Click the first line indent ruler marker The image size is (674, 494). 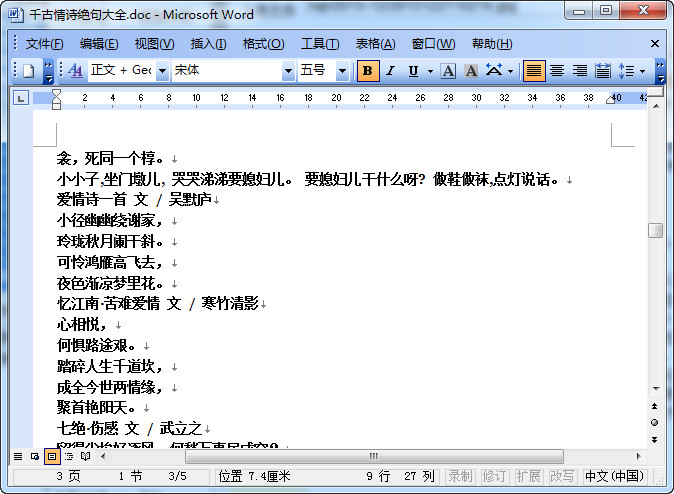pyautogui.click(x=56, y=93)
